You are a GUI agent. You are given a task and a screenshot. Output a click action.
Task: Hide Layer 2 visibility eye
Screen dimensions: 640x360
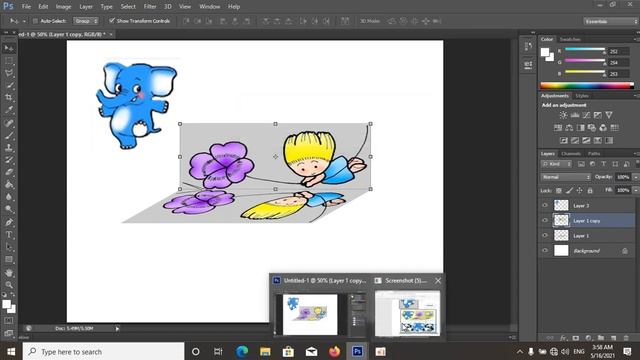coord(545,205)
